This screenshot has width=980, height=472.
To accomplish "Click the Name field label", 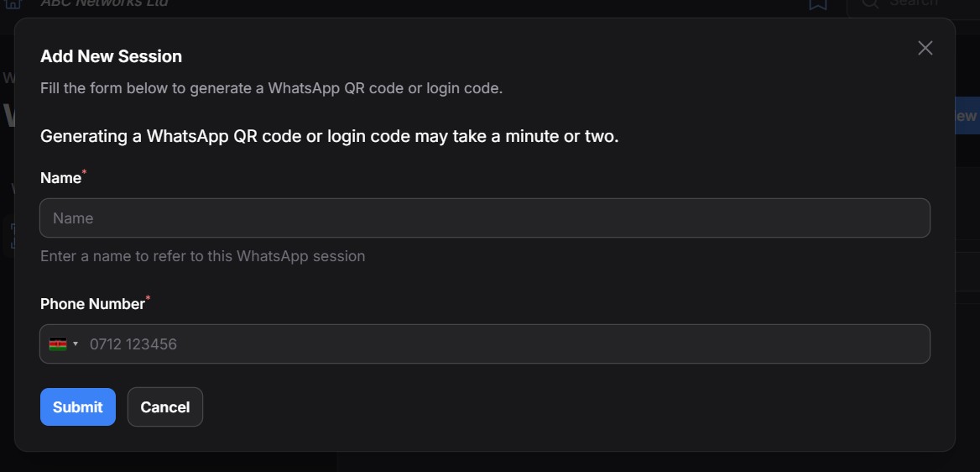I will coord(61,178).
